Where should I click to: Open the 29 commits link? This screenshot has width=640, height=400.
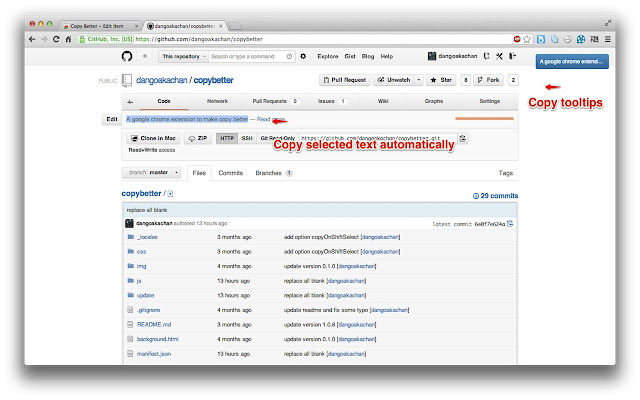(496, 196)
